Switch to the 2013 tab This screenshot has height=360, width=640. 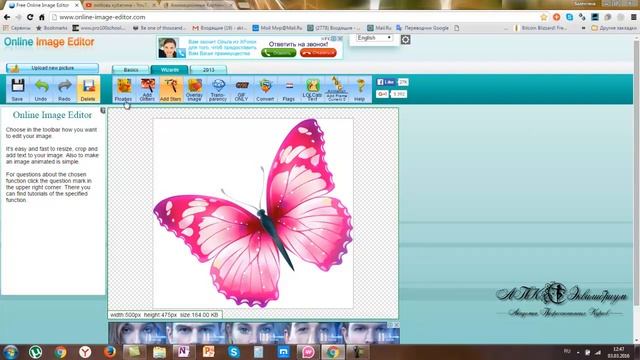pos(208,69)
